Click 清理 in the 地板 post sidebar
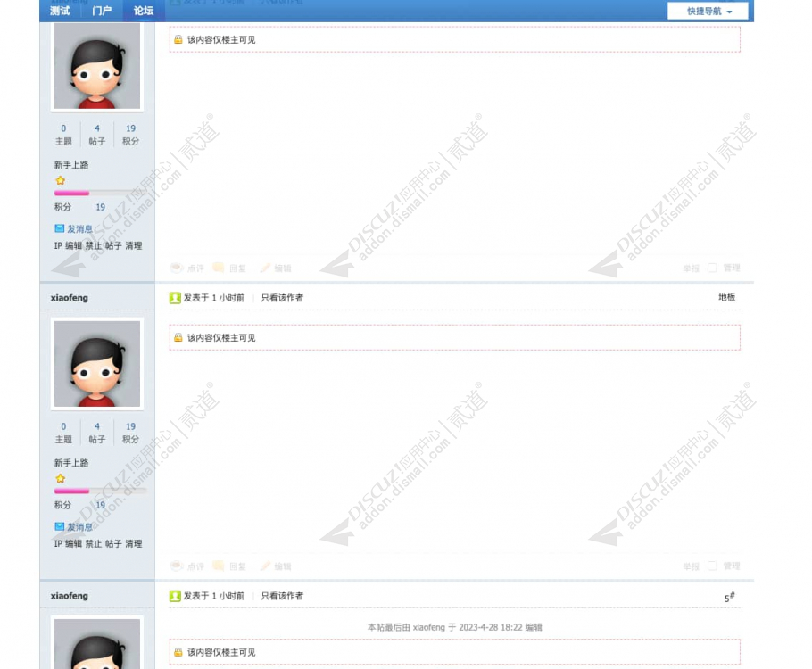This screenshot has width=812, height=669. [134, 544]
